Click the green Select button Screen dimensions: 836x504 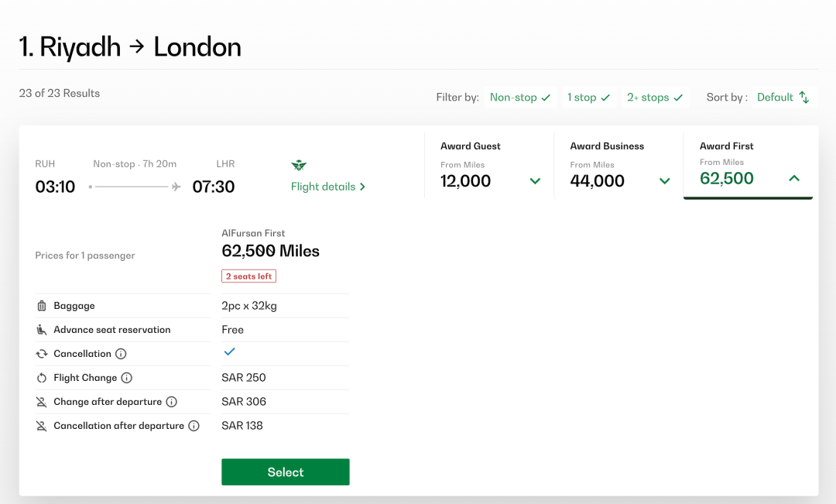click(285, 472)
